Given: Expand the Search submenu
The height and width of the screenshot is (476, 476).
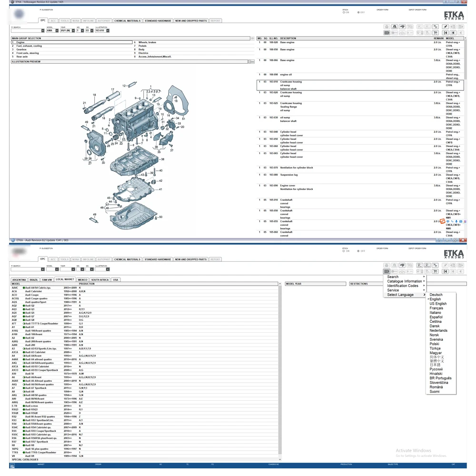Looking at the screenshot, I should click(405, 277).
